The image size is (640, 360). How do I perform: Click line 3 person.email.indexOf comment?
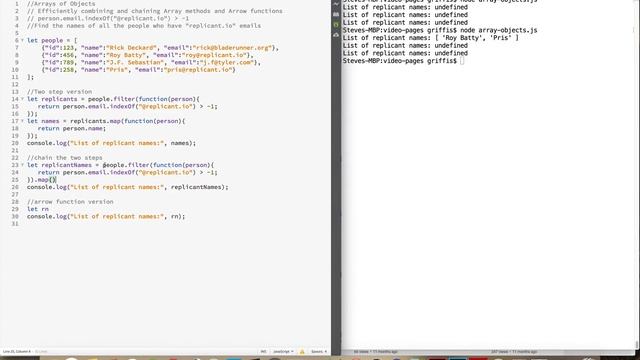[108, 18]
